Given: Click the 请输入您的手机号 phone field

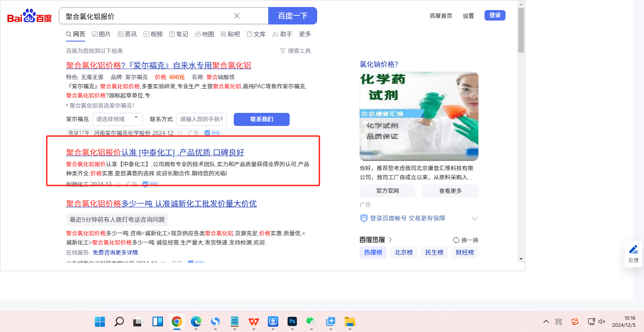Looking at the screenshot, I should pos(201,119).
